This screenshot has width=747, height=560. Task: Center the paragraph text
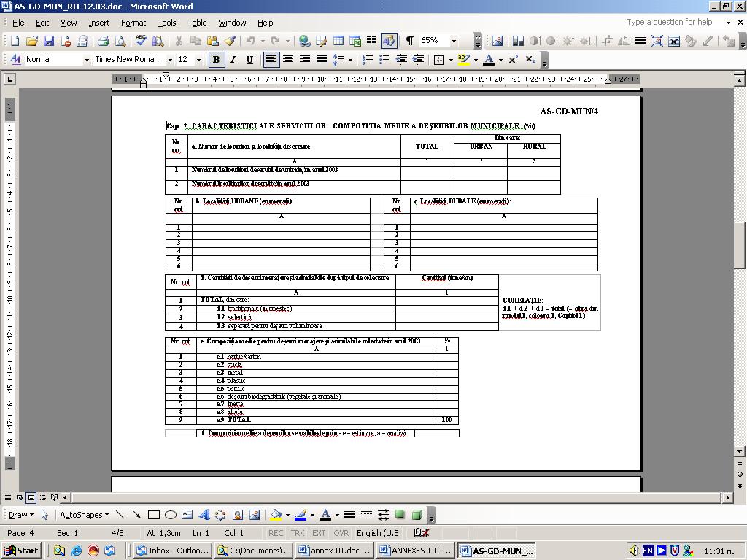pos(287,60)
